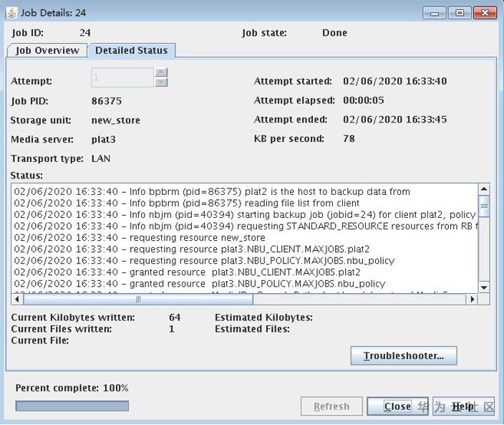Click the Java icon in title bar
The width and height of the screenshot is (504, 425).
point(12,13)
